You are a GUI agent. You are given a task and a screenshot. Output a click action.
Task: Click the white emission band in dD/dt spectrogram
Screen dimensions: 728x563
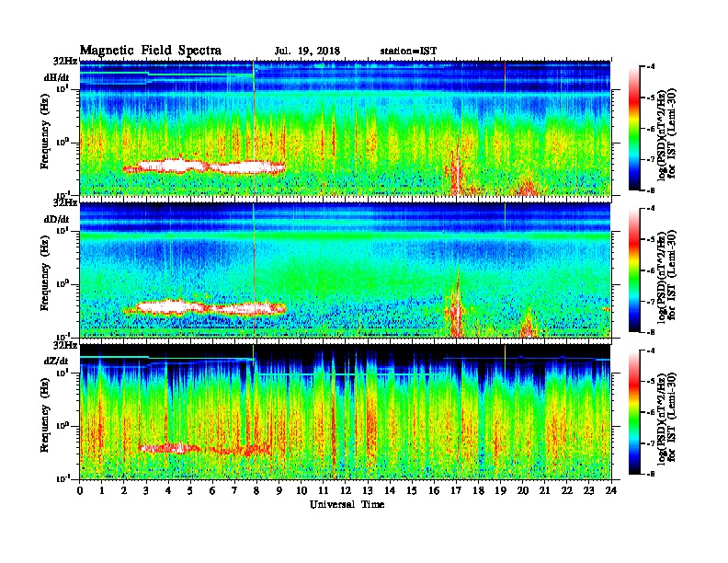(204, 307)
